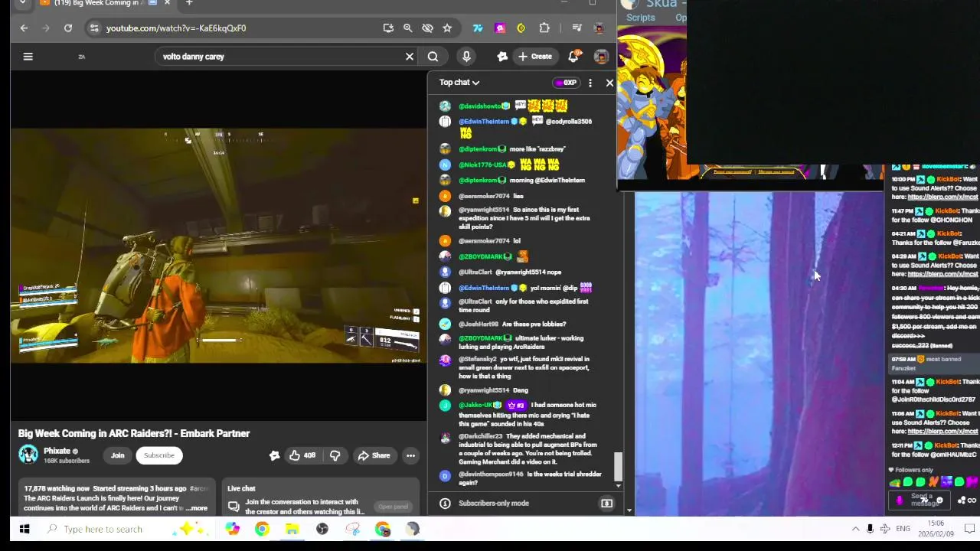Click the install app icon in address bar
The height and width of the screenshot is (551, 980).
[x=388, y=28]
